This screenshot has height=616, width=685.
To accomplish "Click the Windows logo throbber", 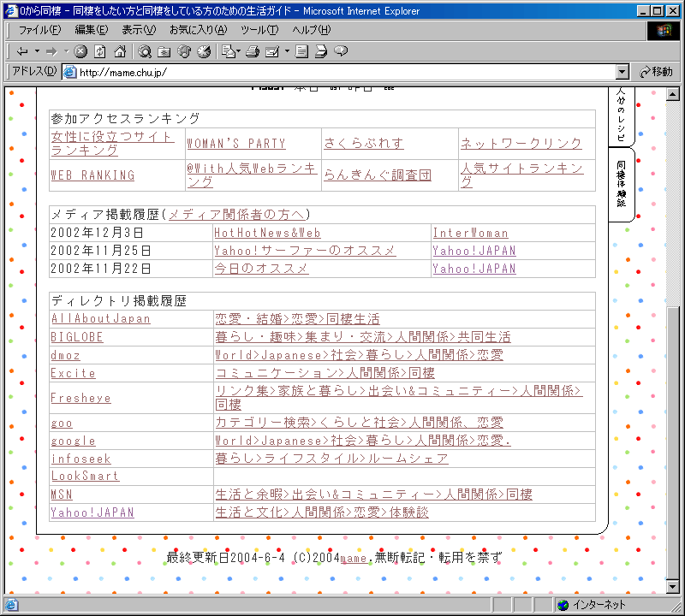I will point(663,31).
